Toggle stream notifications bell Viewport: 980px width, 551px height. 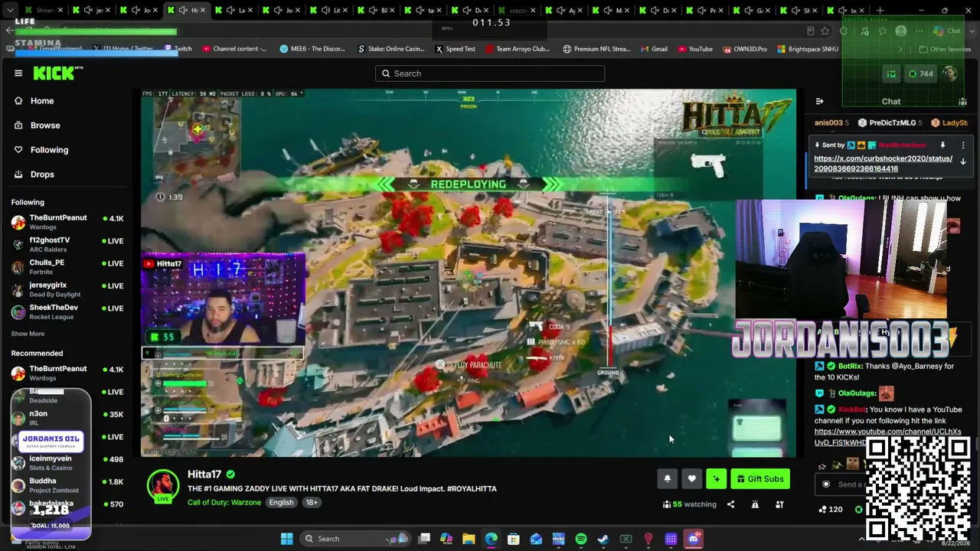point(667,479)
